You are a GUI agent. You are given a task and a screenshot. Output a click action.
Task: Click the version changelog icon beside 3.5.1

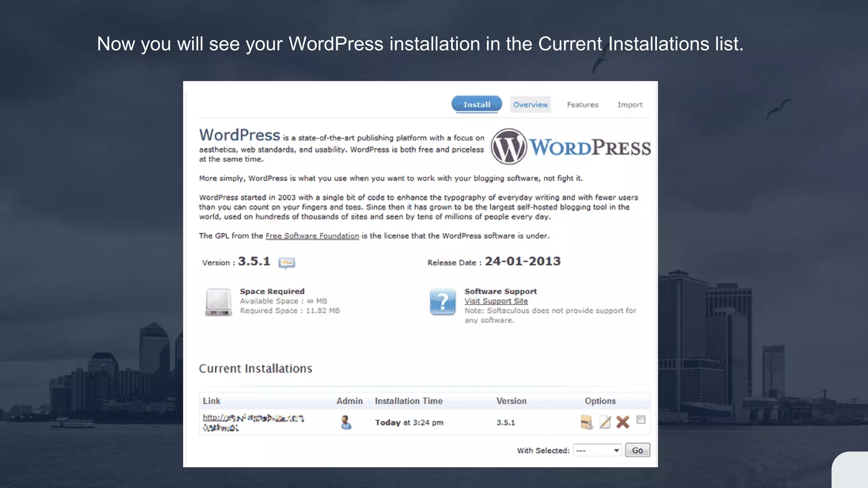click(x=287, y=263)
